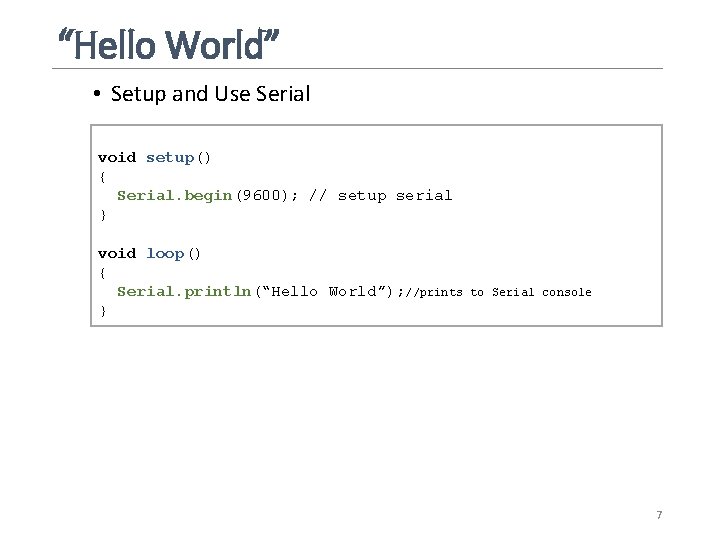Click the "Serial.println" call in code
720x540 pixels.
(183, 292)
